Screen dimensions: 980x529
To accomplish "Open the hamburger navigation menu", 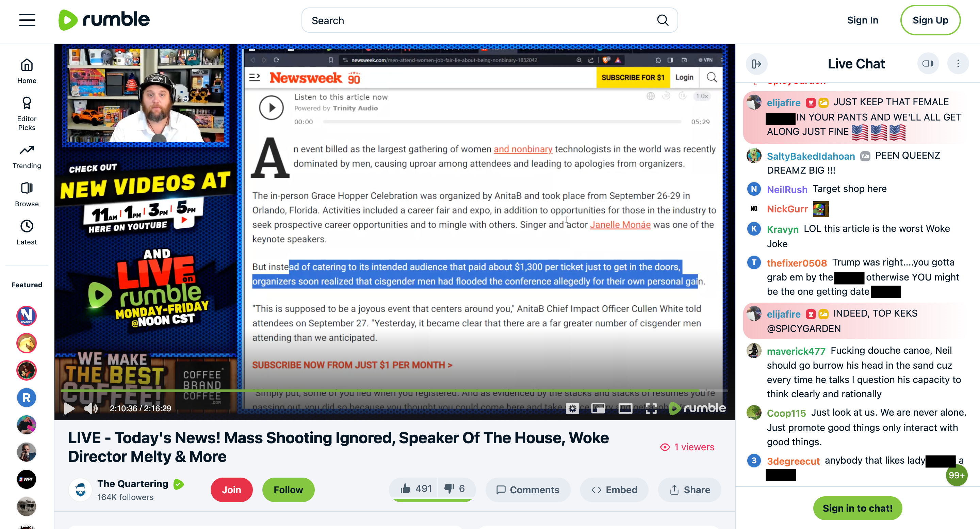I will click(27, 20).
